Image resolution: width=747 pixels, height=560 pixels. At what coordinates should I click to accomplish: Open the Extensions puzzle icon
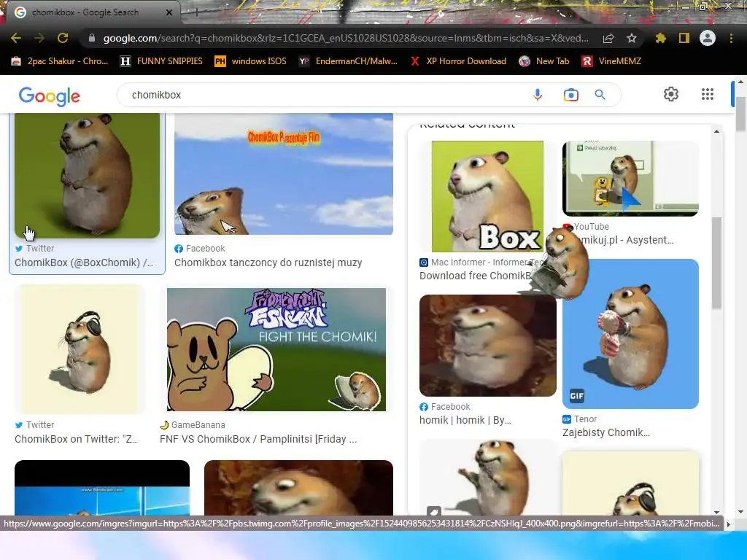(x=660, y=38)
